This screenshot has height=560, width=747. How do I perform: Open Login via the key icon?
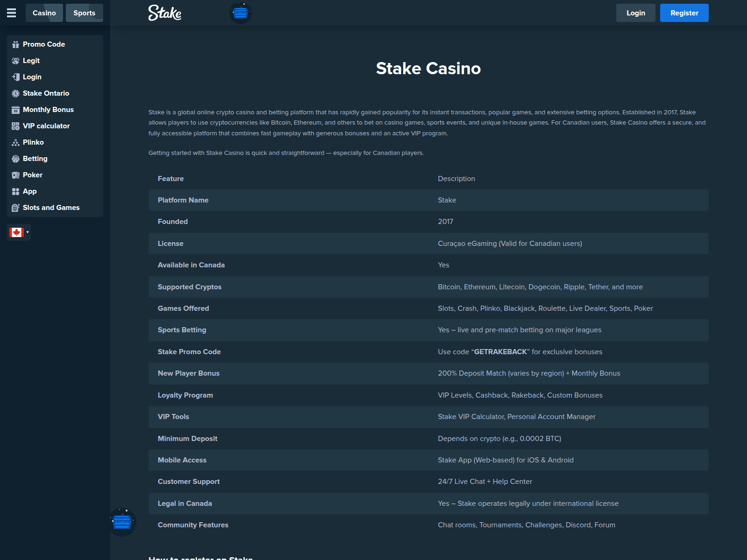(15, 77)
